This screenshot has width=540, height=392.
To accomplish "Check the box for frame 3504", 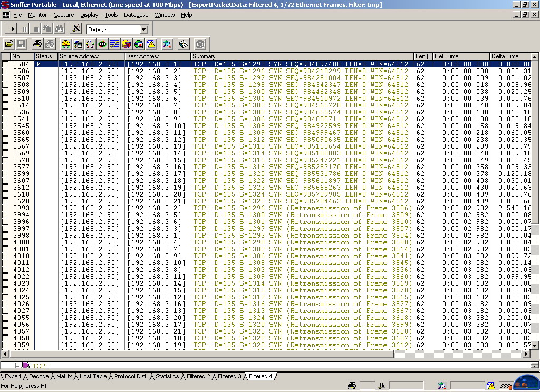I will point(5,64).
